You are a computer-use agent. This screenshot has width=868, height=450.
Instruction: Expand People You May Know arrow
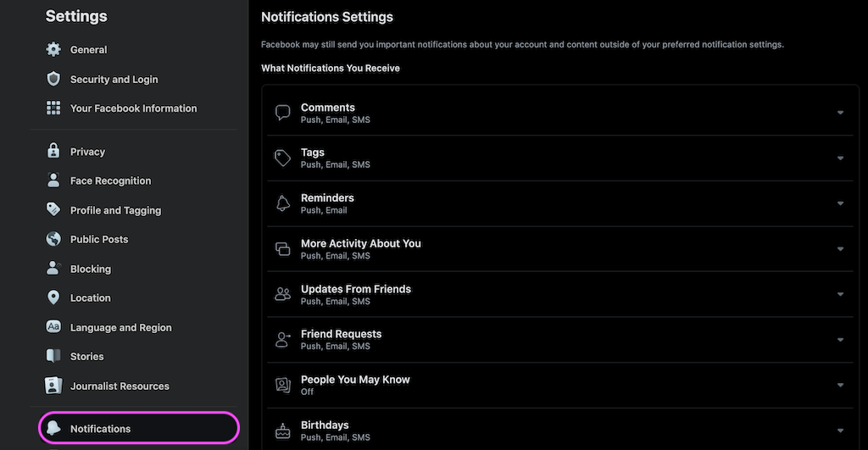(840, 386)
